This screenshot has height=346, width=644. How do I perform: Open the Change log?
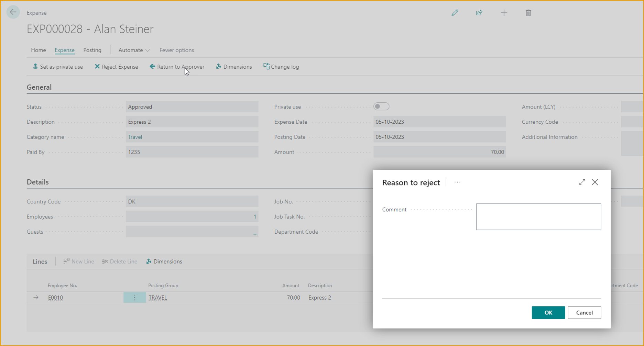click(x=281, y=66)
